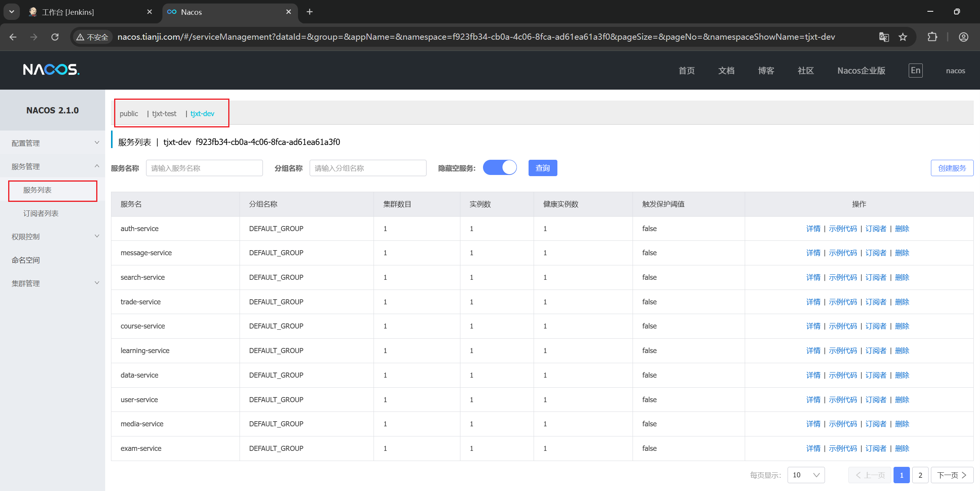Open 示例代码 for message-service
This screenshot has height=491, width=980.
point(843,253)
